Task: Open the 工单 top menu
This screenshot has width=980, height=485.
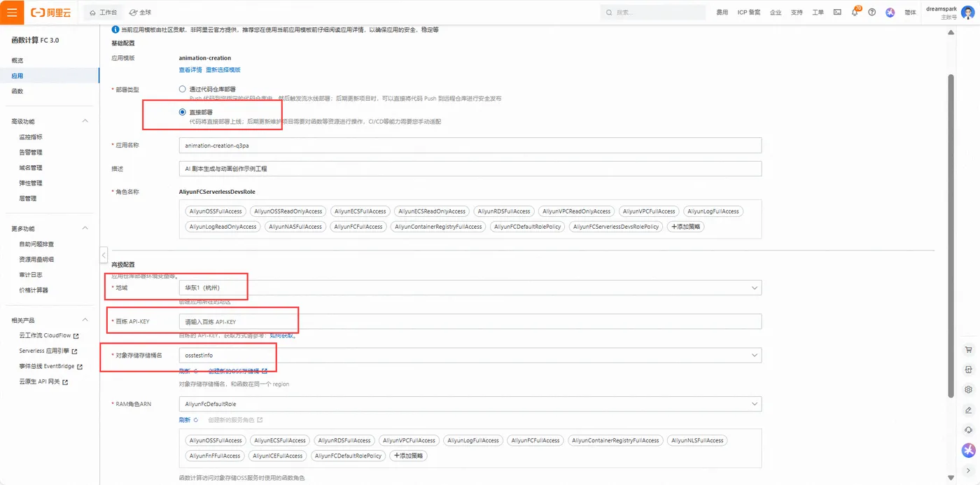Action: click(x=818, y=13)
